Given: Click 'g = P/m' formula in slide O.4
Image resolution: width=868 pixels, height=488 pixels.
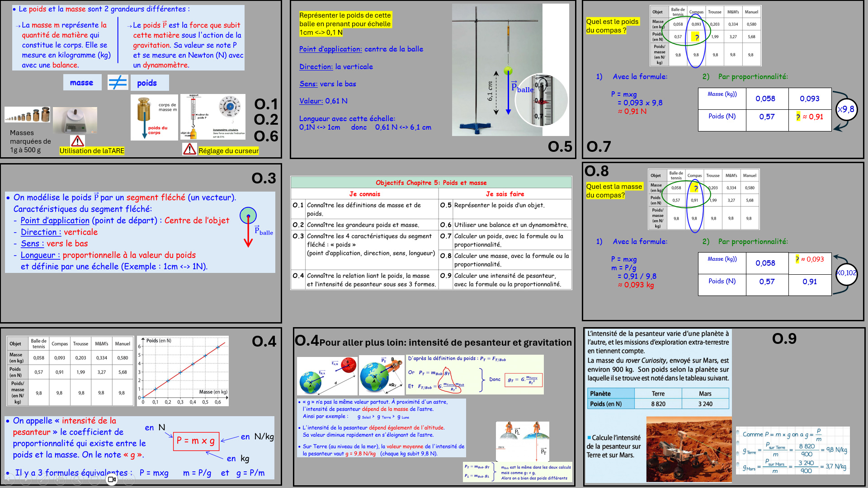Looking at the screenshot, I should click(250, 473).
